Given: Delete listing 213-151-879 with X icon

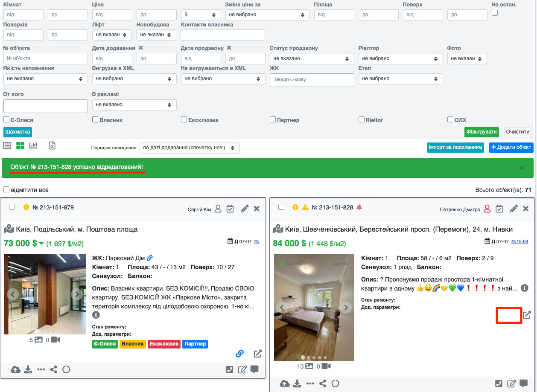Looking at the screenshot, I should click(x=257, y=209).
